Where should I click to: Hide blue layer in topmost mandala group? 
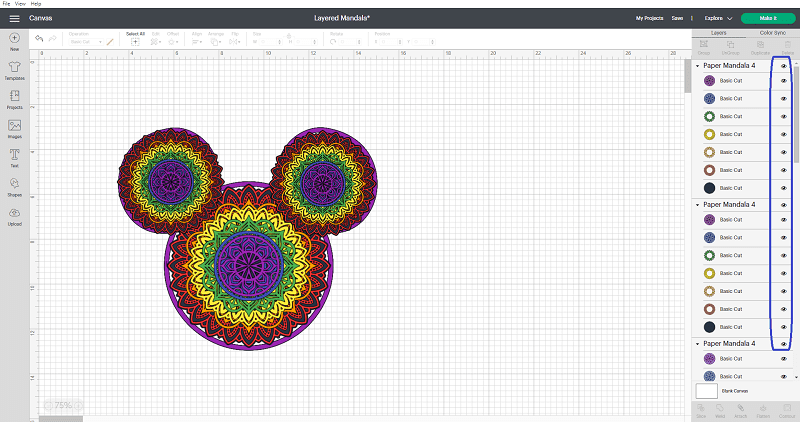(x=784, y=98)
